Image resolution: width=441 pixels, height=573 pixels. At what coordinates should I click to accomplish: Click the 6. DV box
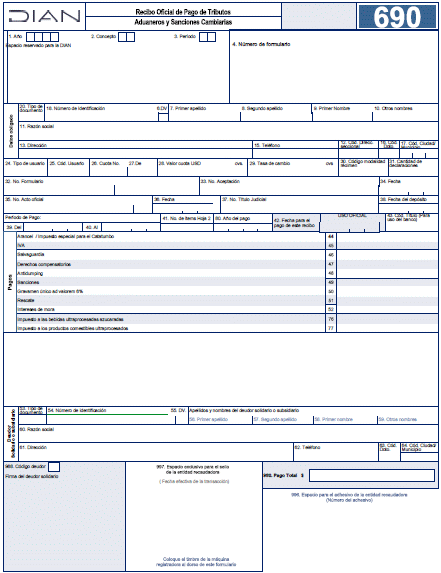[x=163, y=117]
